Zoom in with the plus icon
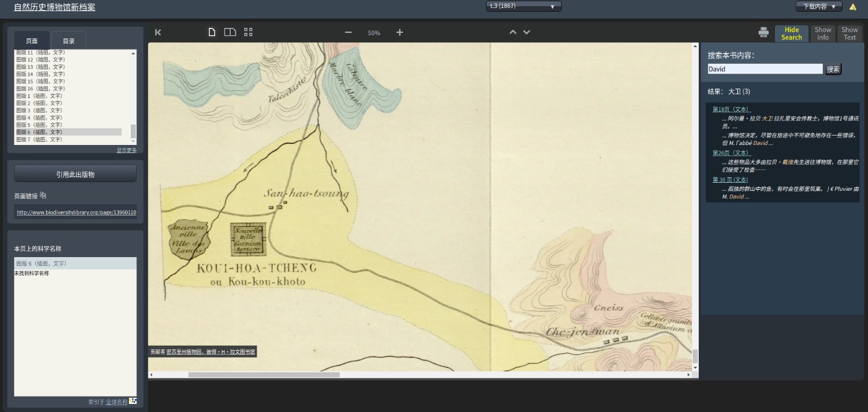The width and height of the screenshot is (868, 412). point(400,32)
